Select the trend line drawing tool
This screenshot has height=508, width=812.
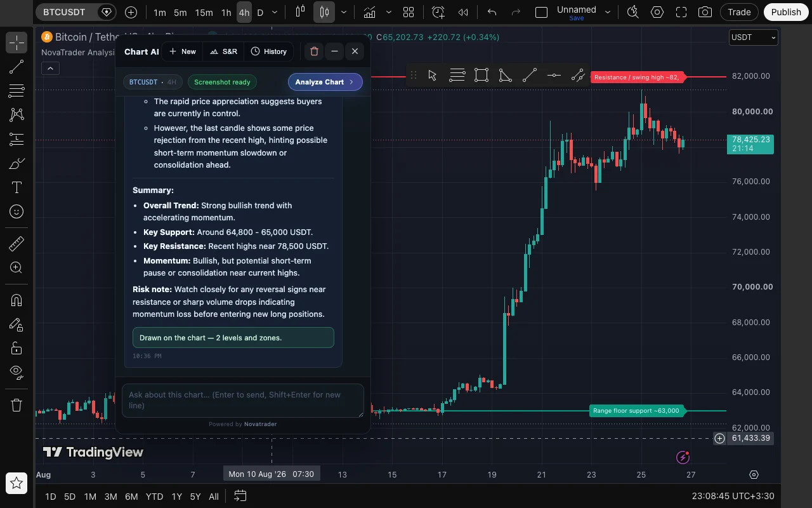point(16,67)
